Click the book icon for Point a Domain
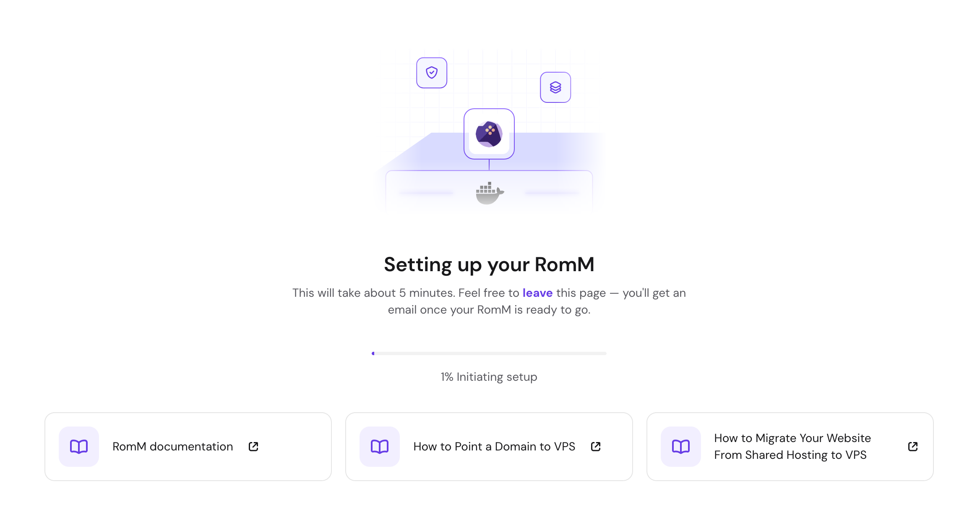This screenshot has width=980, height=526. click(380, 446)
